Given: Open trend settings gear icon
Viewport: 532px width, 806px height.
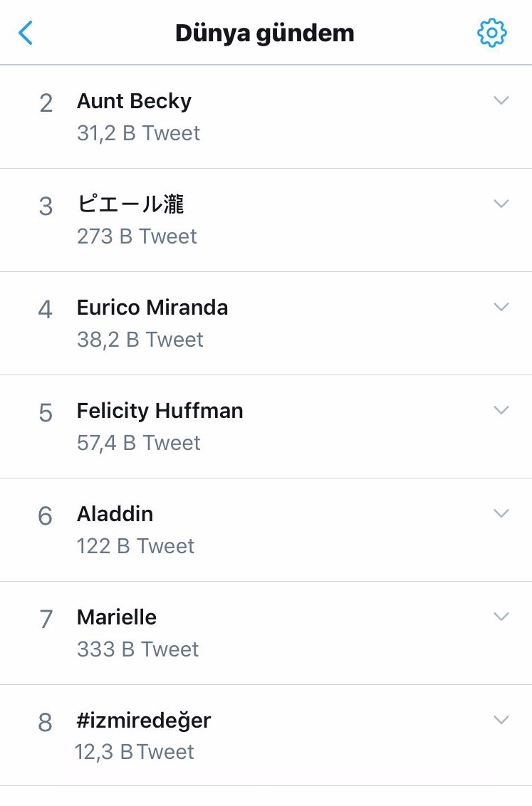Looking at the screenshot, I should 491,33.
